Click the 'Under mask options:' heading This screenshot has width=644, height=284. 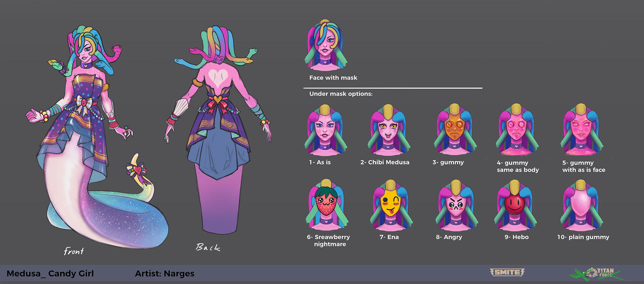(341, 94)
